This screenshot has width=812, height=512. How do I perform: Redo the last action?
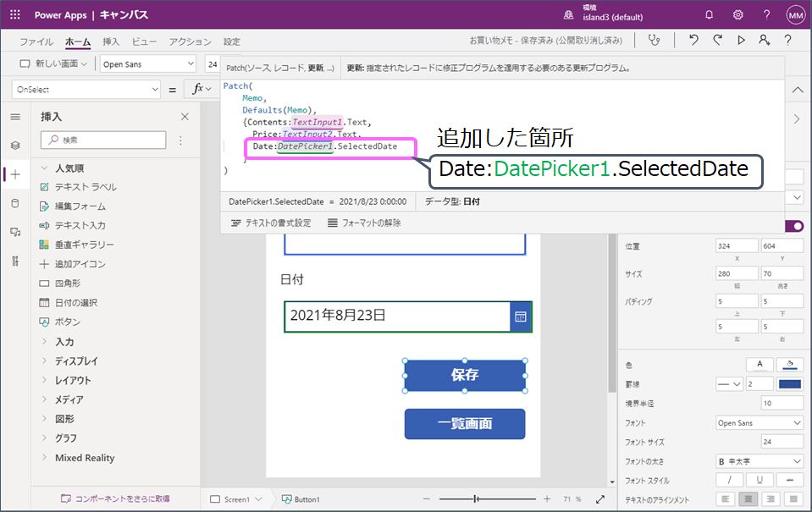(718, 41)
